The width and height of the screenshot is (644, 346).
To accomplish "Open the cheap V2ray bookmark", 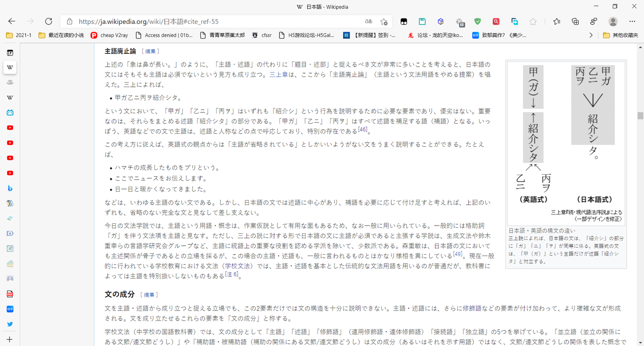I will (x=109, y=35).
